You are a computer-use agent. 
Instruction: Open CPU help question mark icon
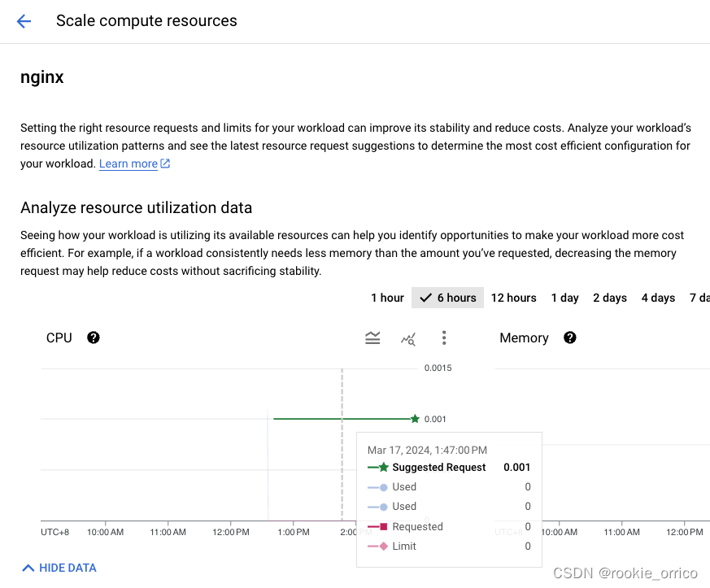[94, 338]
